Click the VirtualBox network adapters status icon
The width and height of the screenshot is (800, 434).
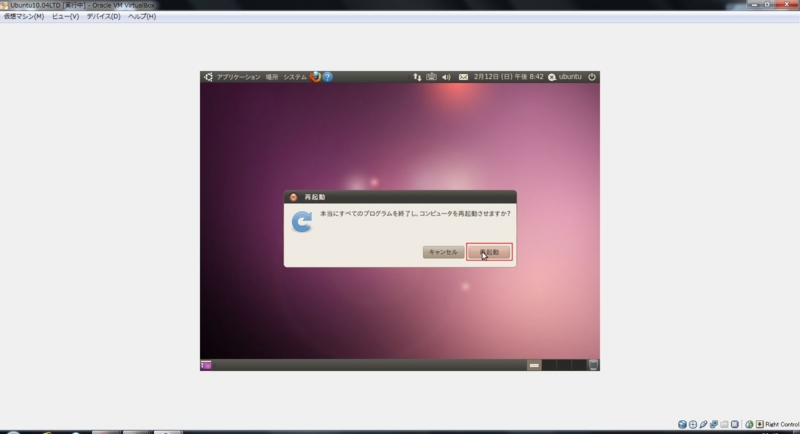click(x=714, y=424)
